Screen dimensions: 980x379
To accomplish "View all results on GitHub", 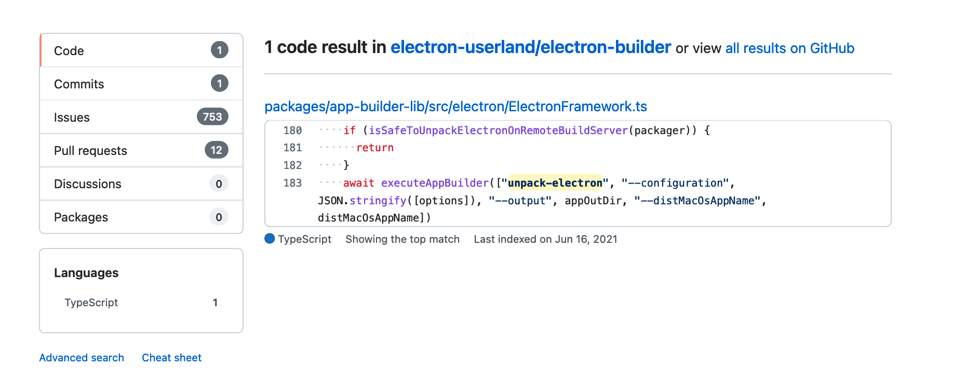I will 789,48.
